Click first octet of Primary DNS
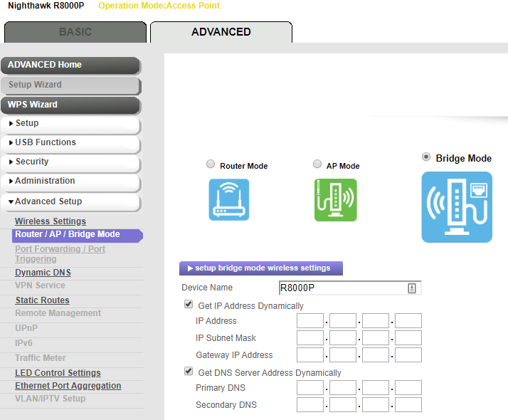This screenshot has width=508, height=420. [310, 388]
